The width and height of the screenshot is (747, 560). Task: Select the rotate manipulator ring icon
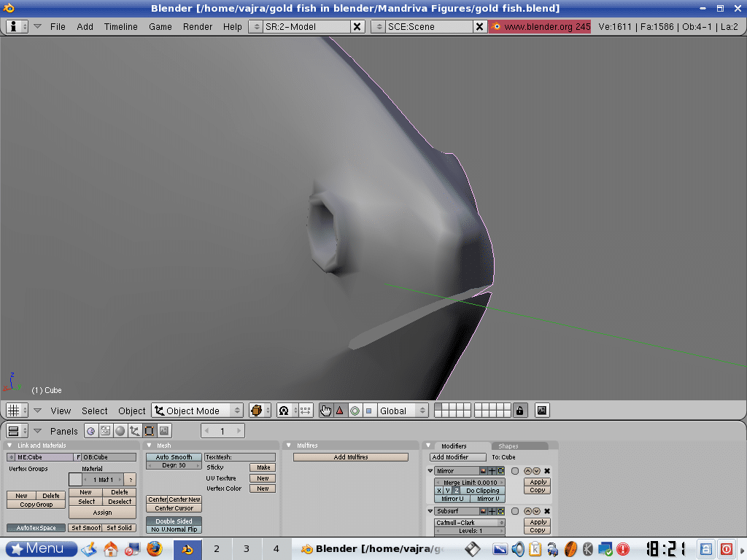coord(355,411)
